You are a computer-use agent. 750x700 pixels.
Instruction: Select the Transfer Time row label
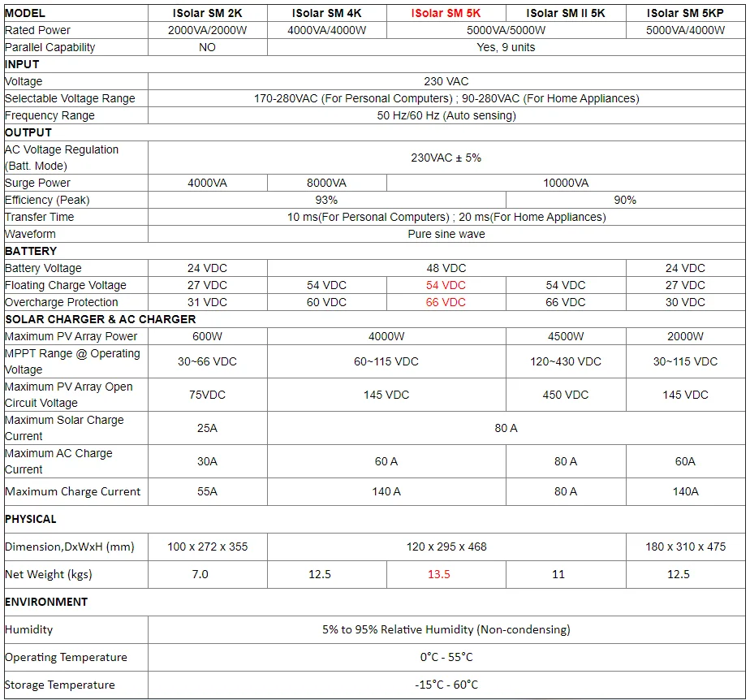point(39,217)
